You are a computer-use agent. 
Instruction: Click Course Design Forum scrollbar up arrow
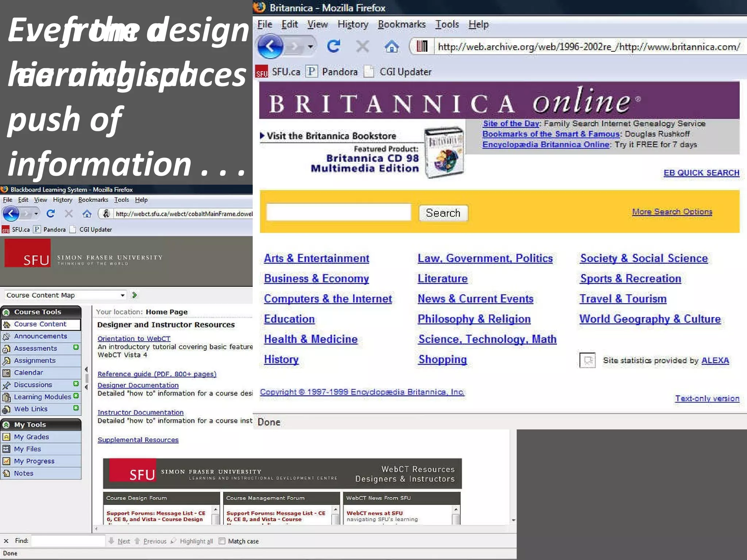tap(216, 509)
